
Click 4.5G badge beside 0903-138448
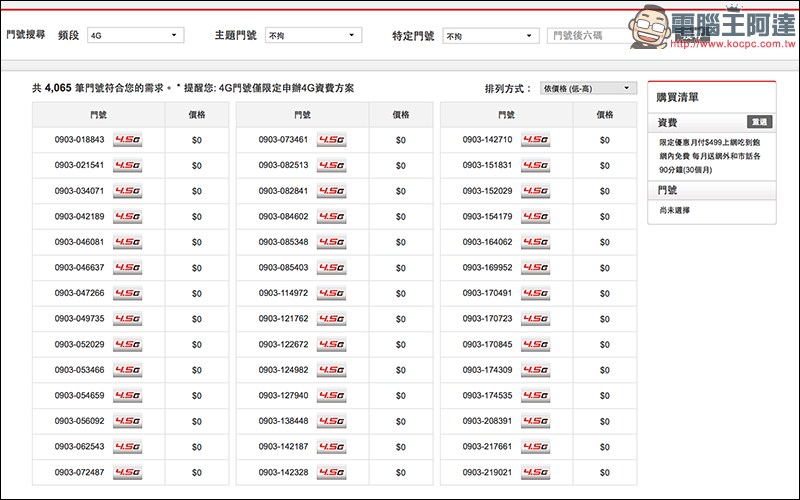332,421
